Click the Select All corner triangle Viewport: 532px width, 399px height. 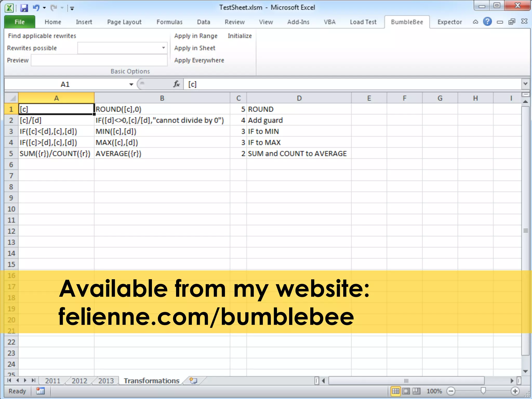click(x=11, y=98)
